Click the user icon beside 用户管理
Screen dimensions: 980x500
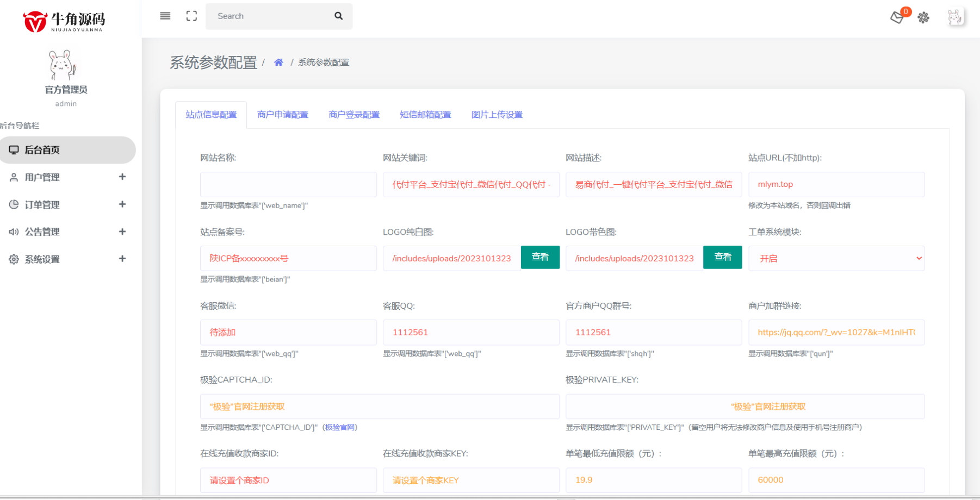click(x=14, y=177)
